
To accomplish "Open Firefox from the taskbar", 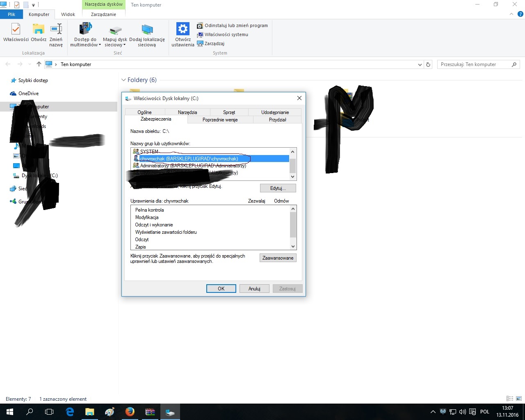I will (130, 411).
